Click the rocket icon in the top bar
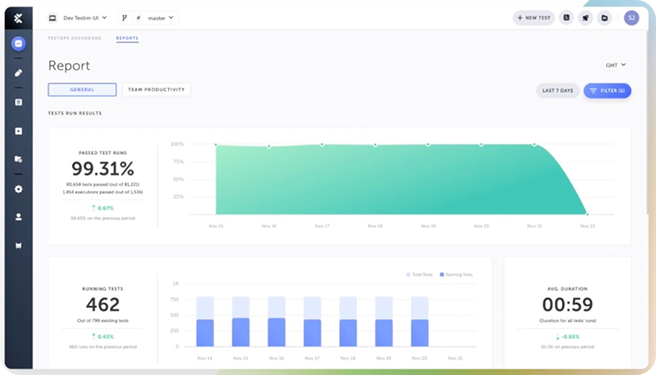 click(x=585, y=18)
